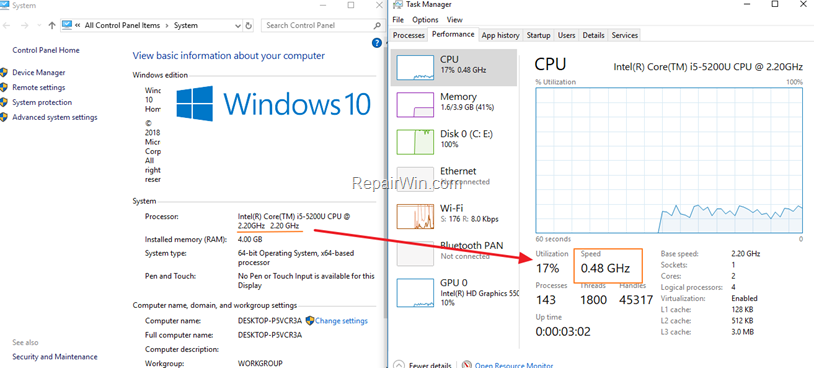Select the Wi-Fi graph thumbnail
The height and width of the screenshot is (368, 814).
point(415,216)
